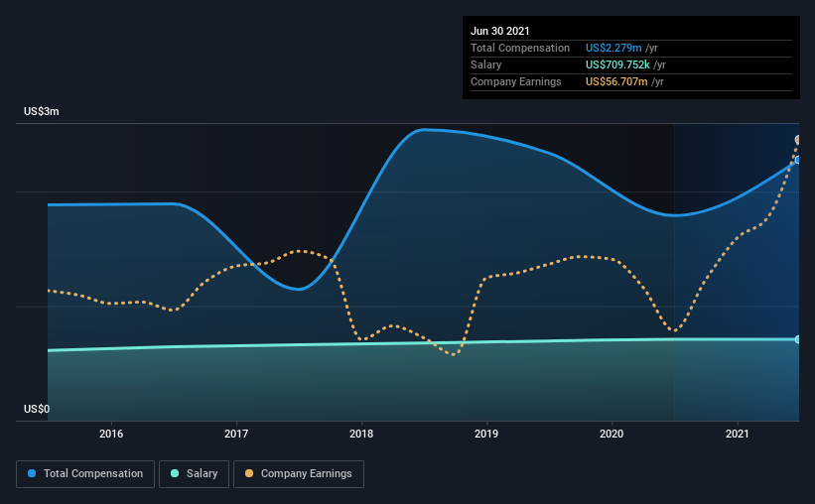
Task: Toggle the Total Compensation legend button
Action: click(x=85, y=474)
